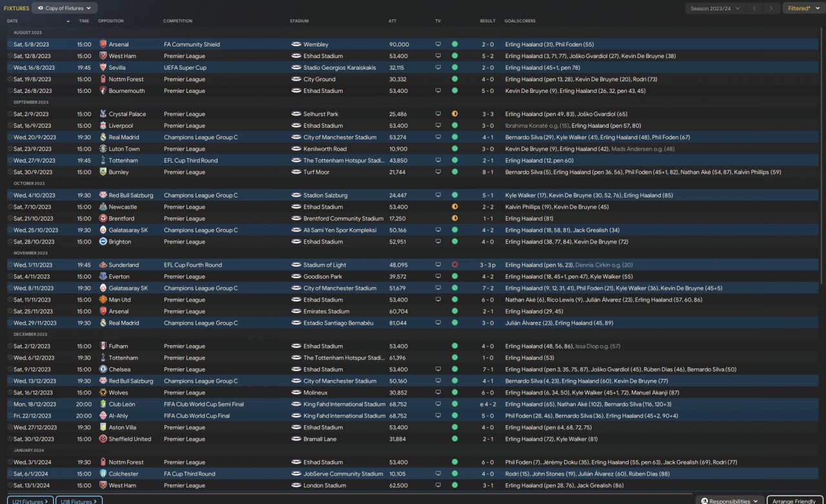Click the Brighton club badge

click(103, 242)
